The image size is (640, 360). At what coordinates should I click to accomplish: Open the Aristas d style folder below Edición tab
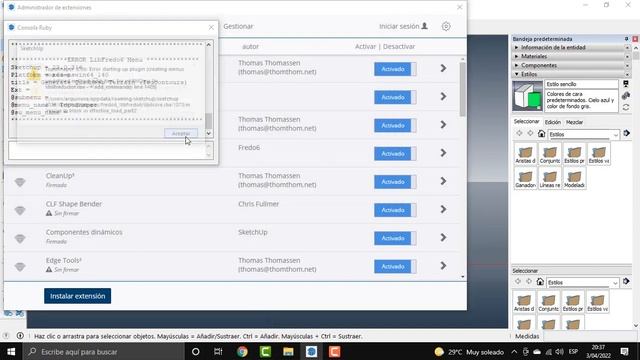click(525, 154)
